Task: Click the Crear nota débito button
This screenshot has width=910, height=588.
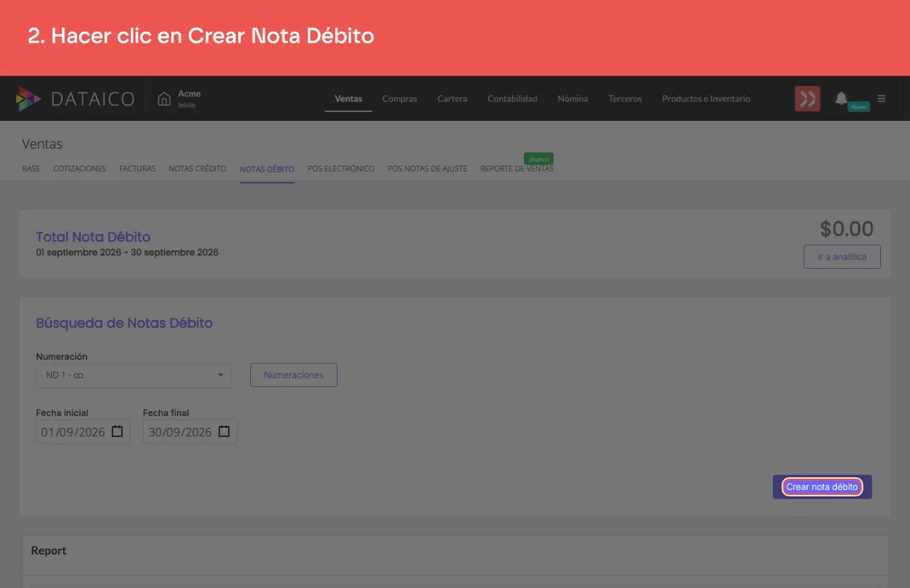Action: (822, 487)
